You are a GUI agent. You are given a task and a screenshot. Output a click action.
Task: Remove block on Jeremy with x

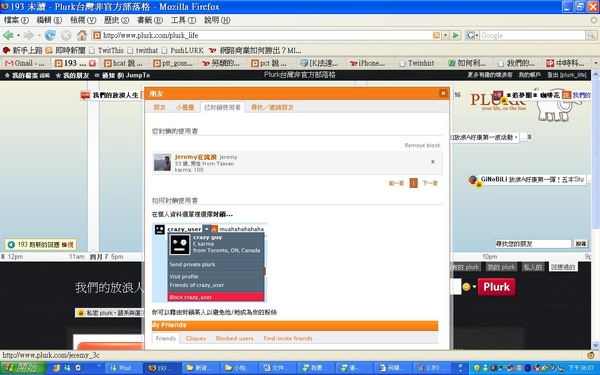(x=433, y=161)
